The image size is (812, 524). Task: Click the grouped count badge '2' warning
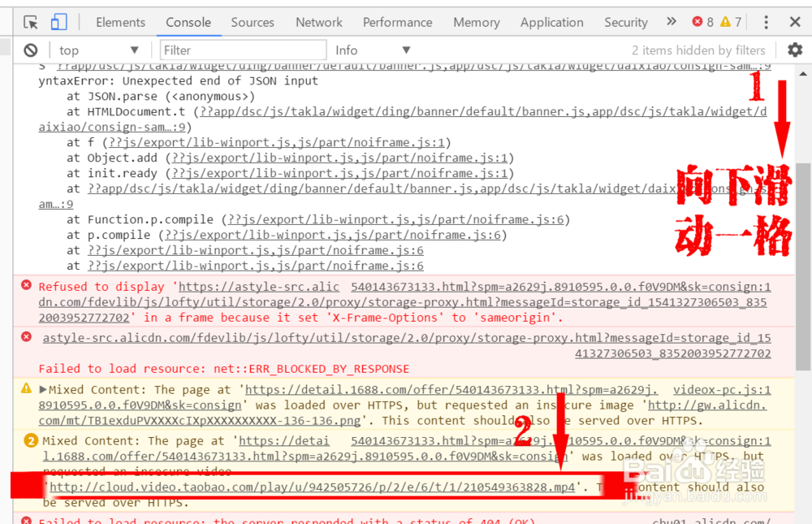pos(31,440)
